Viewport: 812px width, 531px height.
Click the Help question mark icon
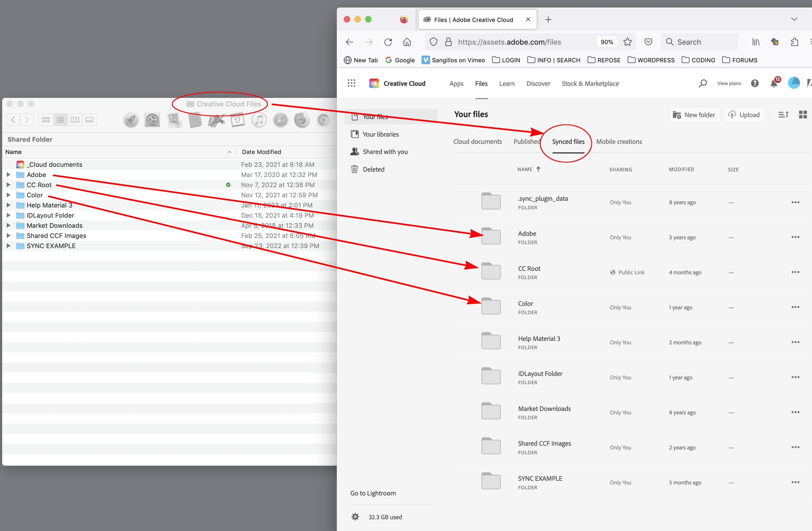click(x=755, y=83)
